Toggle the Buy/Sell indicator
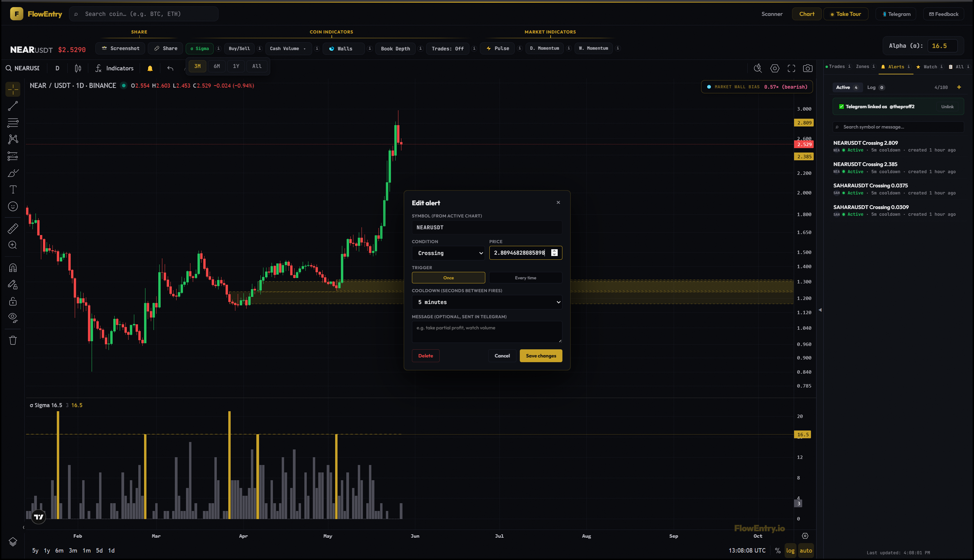The height and width of the screenshot is (560, 974). (239, 48)
